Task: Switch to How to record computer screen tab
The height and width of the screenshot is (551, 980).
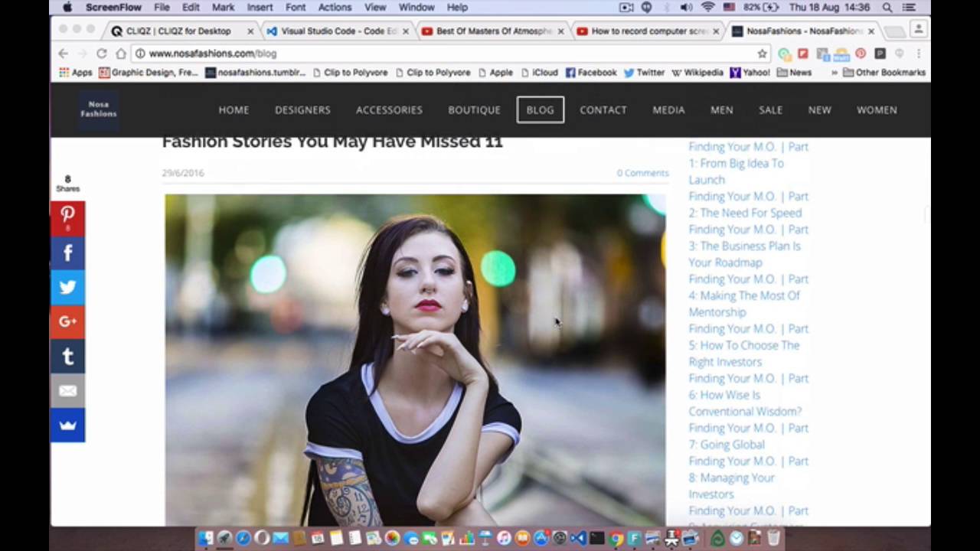Action: (x=648, y=31)
